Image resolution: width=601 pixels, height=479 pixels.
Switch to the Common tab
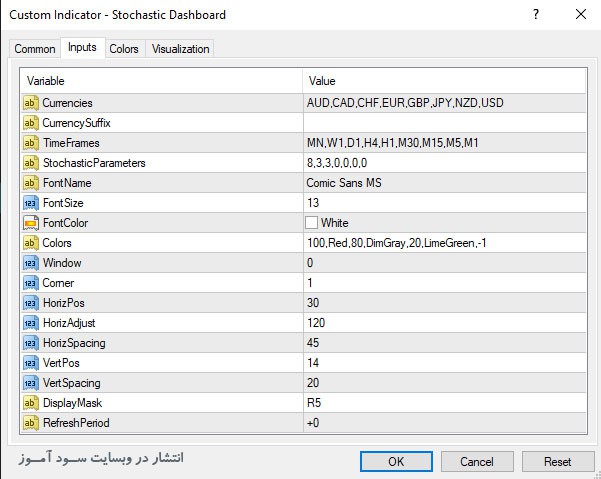click(x=35, y=49)
